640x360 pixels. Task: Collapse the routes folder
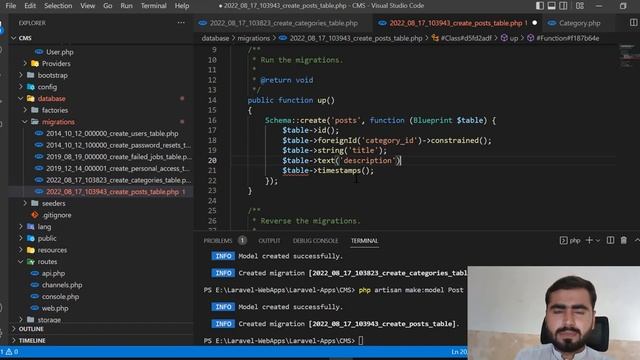[47, 262]
